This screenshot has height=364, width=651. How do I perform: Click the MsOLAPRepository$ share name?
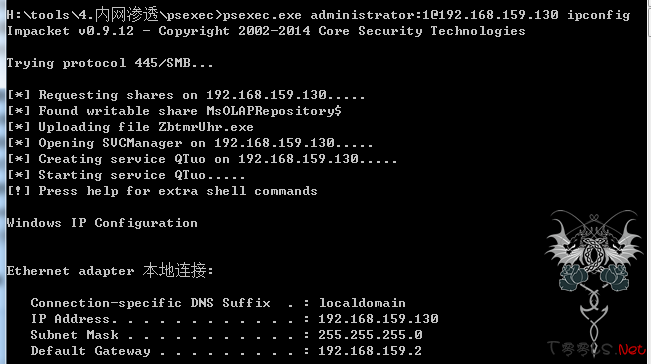(x=274, y=111)
